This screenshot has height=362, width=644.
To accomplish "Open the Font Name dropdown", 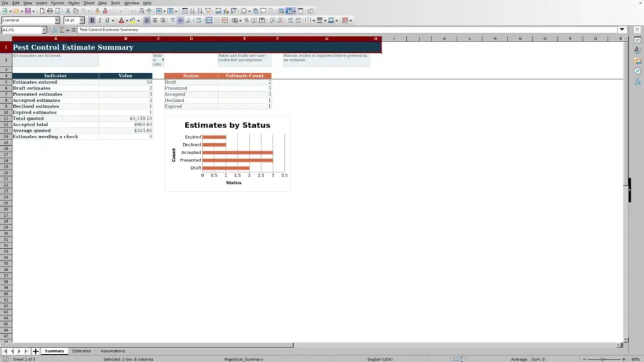I will click(57, 20).
